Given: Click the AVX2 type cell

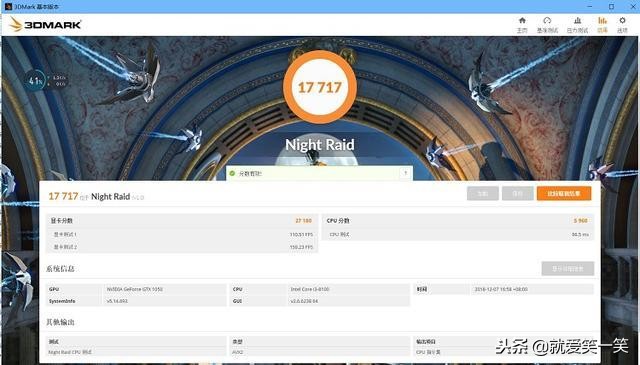Looking at the screenshot, I should 238,352.
